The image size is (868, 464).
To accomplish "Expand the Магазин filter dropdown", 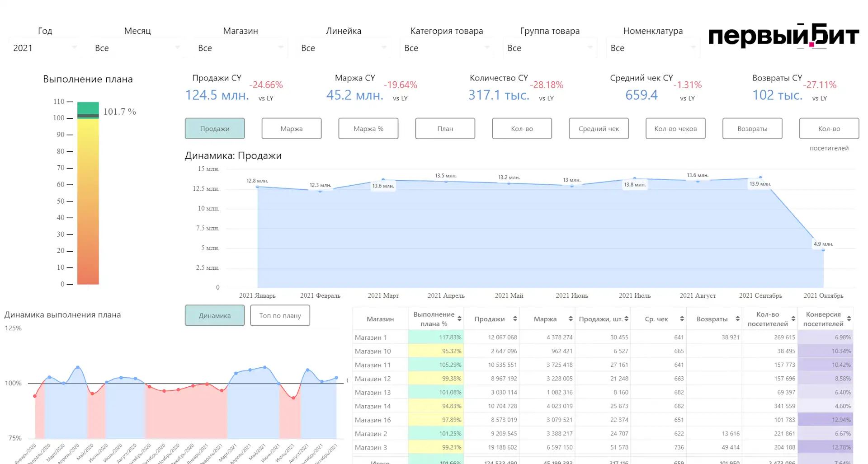I will (x=241, y=48).
